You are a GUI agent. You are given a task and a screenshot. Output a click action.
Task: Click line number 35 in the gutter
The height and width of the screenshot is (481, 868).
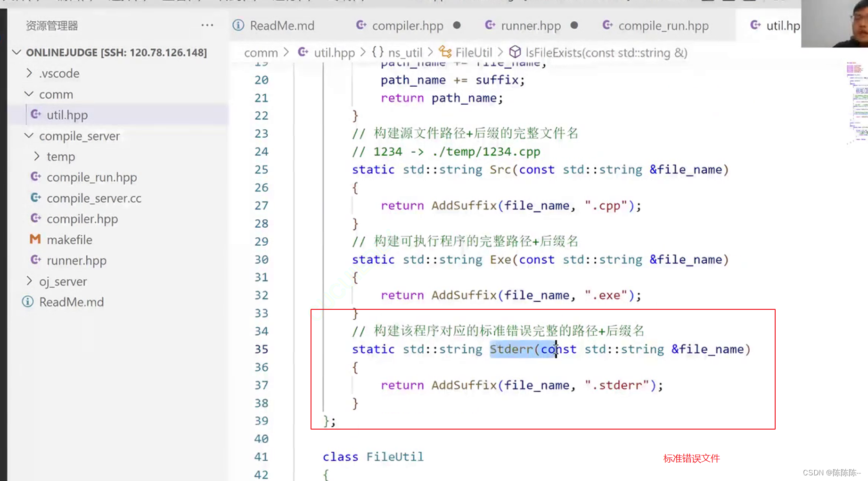point(261,349)
